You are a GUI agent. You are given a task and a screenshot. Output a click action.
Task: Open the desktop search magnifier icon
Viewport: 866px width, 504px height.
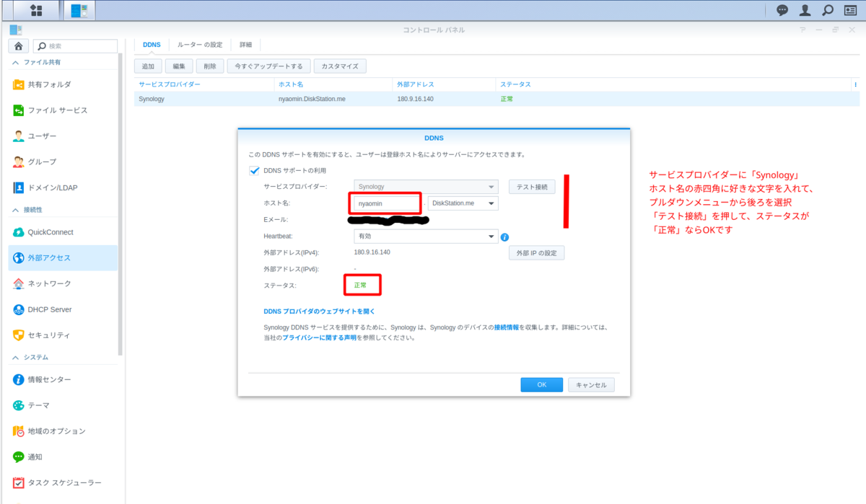coord(828,10)
